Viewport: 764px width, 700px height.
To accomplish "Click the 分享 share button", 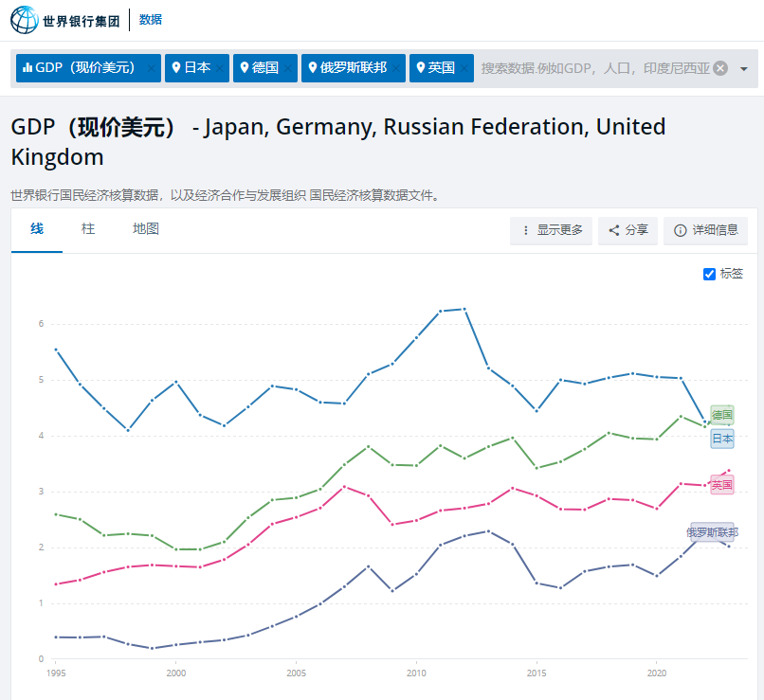I will (628, 230).
